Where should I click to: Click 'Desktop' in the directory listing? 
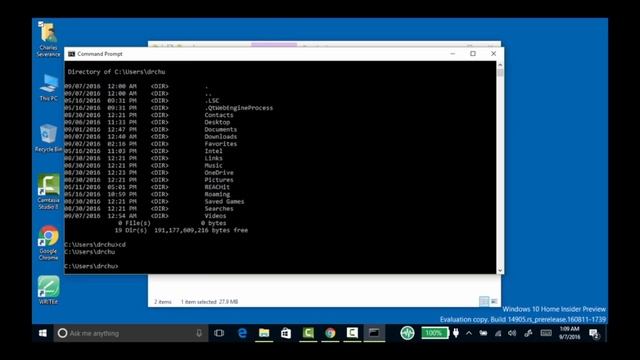click(217, 122)
